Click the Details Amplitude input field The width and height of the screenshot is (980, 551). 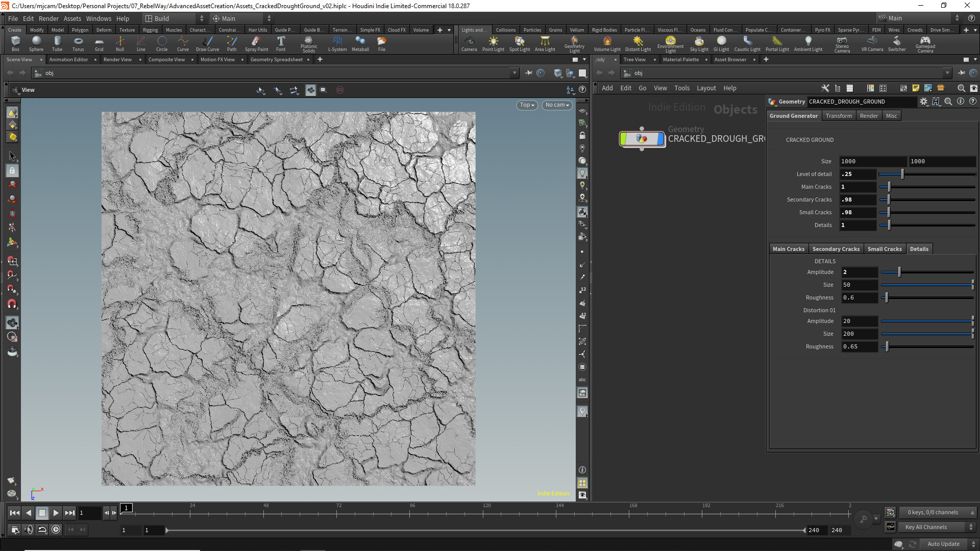(859, 272)
